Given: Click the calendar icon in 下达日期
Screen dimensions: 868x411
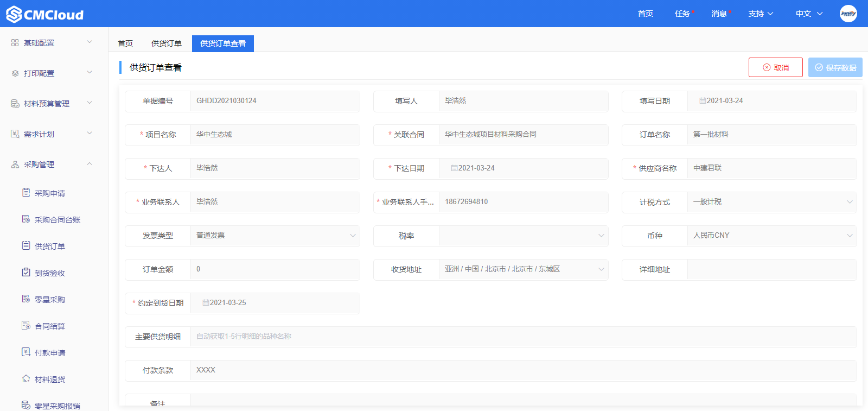Looking at the screenshot, I should coord(454,168).
